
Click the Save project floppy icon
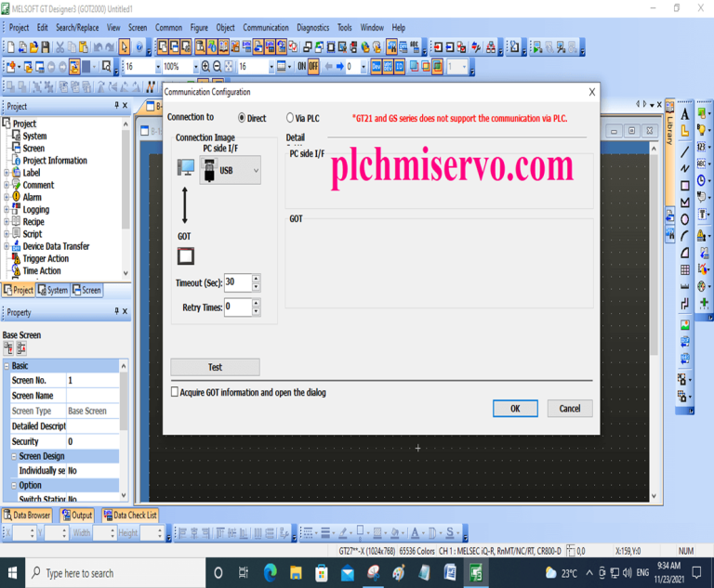[x=46, y=46]
